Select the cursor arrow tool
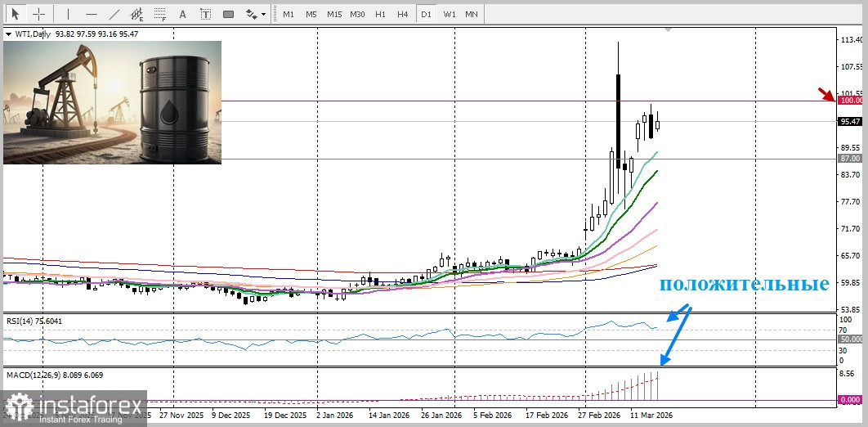The height and width of the screenshot is (427, 868). coord(16,14)
